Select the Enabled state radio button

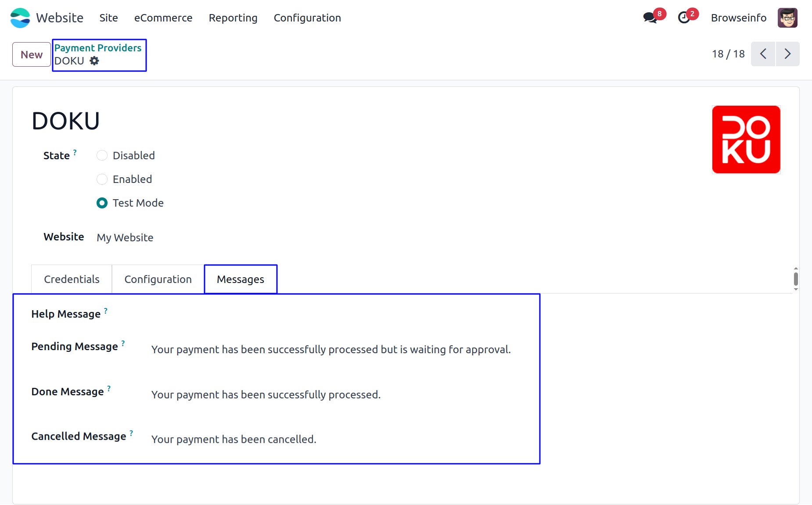point(102,179)
